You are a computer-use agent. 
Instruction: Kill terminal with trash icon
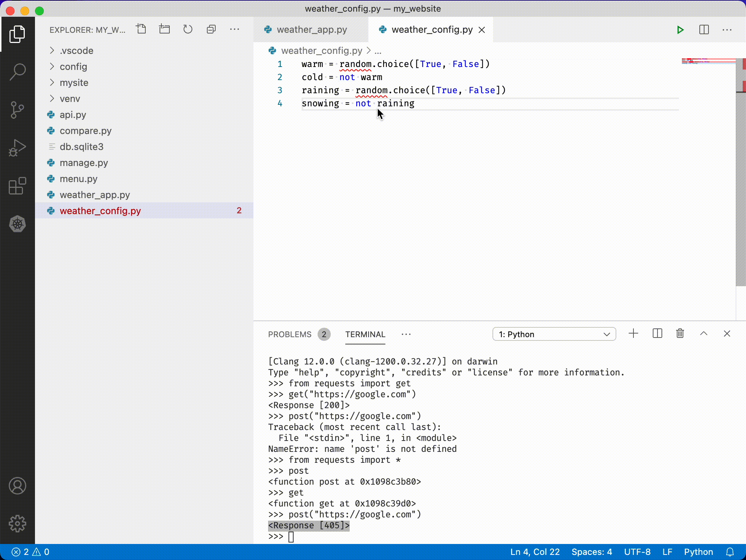680,334
